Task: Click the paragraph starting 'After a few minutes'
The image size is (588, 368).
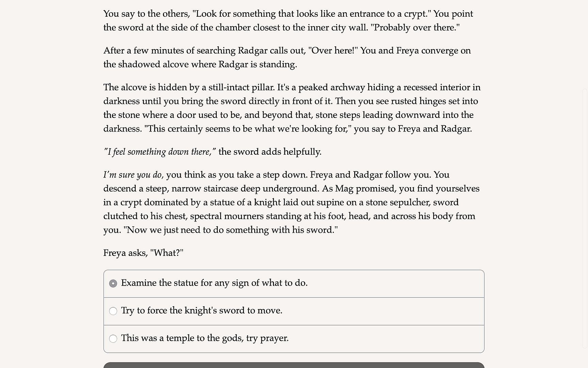Action: 287,58
